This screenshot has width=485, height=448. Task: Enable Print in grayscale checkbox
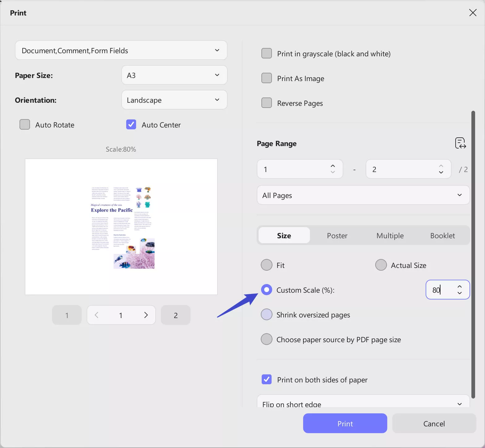pyautogui.click(x=267, y=54)
